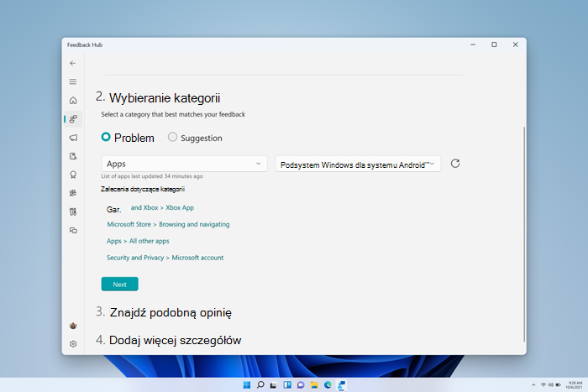Open the hamburger navigation menu
This screenshot has width=588, height=392.
(x=73, y=81)
